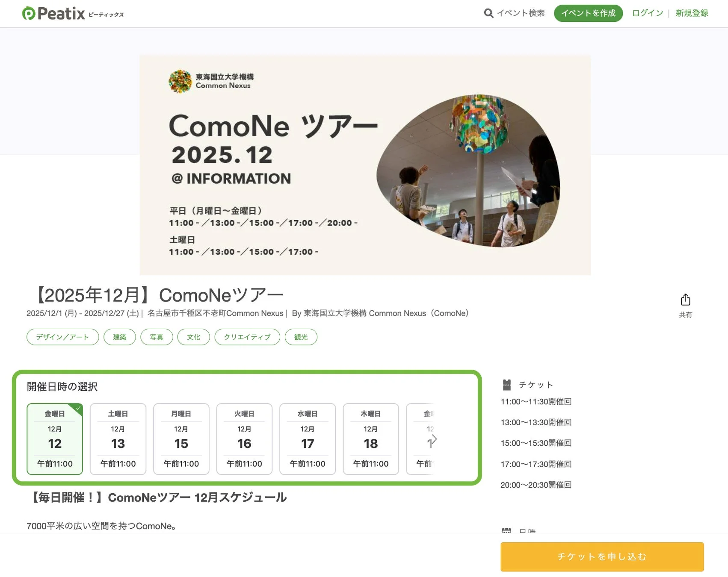Click the イベントを作成 button
Viewport: 728px width, 577px height.
pyautogui.click(x=588, y=13)
